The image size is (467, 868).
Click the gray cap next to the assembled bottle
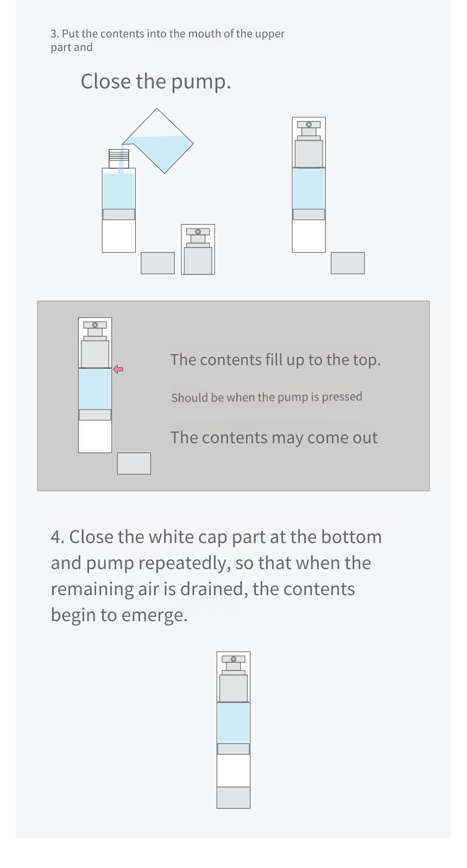point(348,263)
